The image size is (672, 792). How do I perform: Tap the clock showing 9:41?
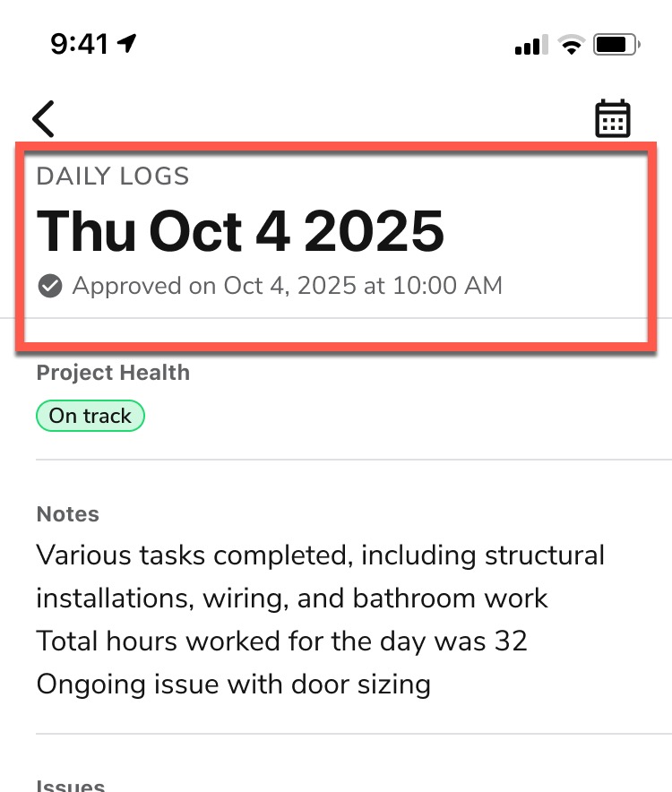click(81, 41)
